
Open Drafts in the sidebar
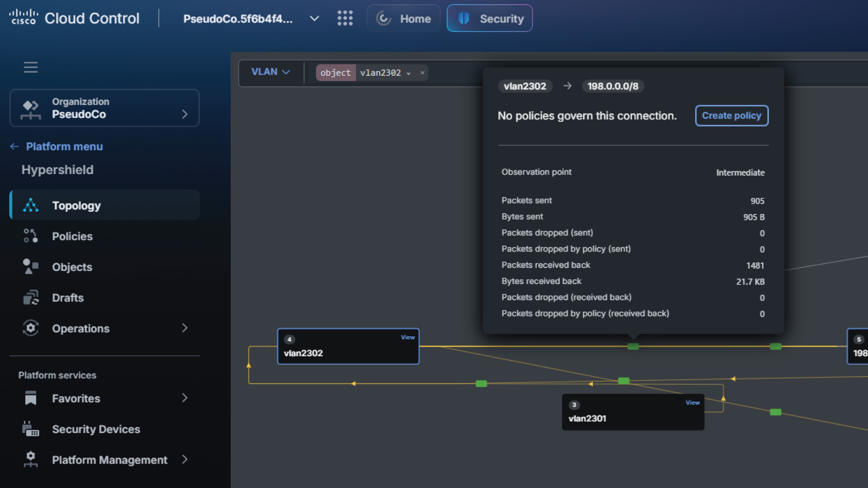pyautogui.click(x=104, y=297)
